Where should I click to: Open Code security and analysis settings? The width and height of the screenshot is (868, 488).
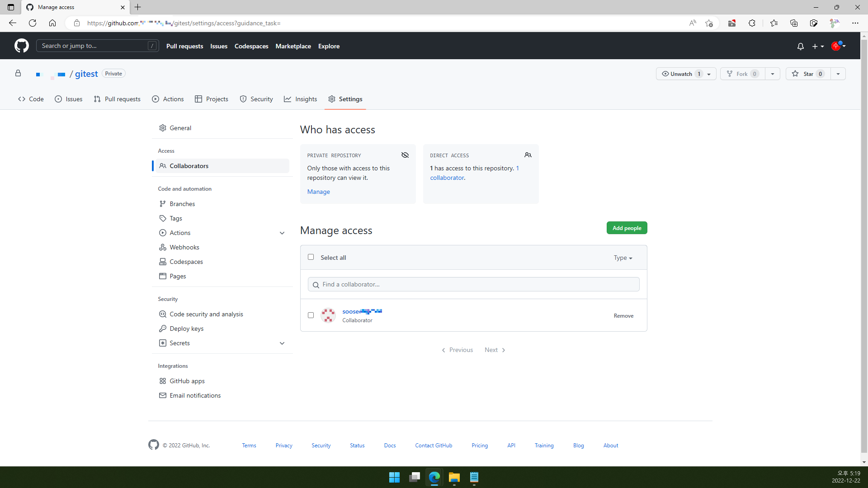click(222, 314)
